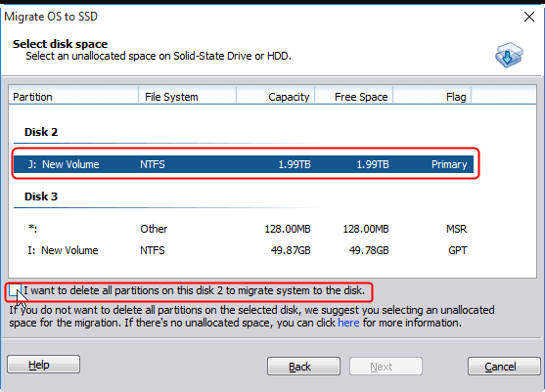Screen dimensions: 545x392
Task: Click the Next button
Action: [x=386, y=367]
